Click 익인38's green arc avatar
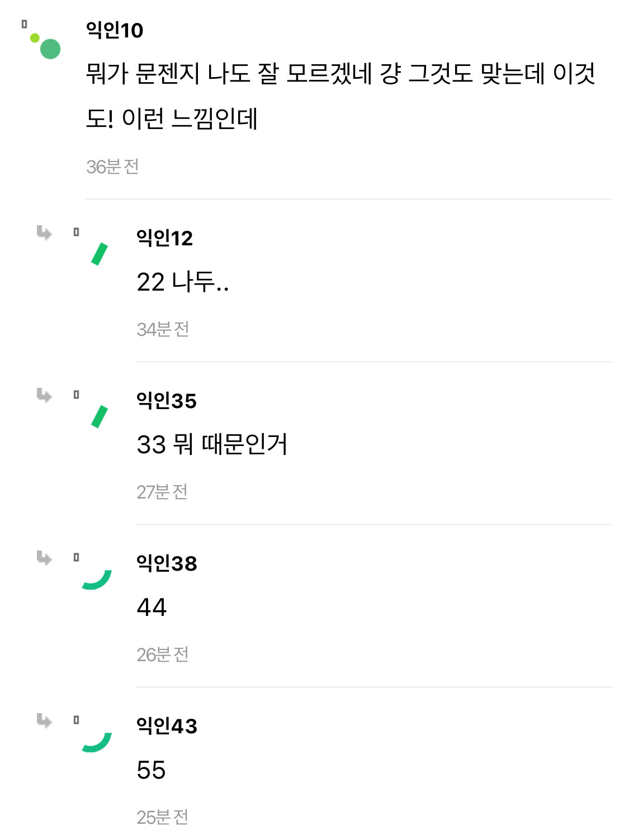The width and height of the screenshot is (629, 840). pyautogui.click(x=97, y=580)
